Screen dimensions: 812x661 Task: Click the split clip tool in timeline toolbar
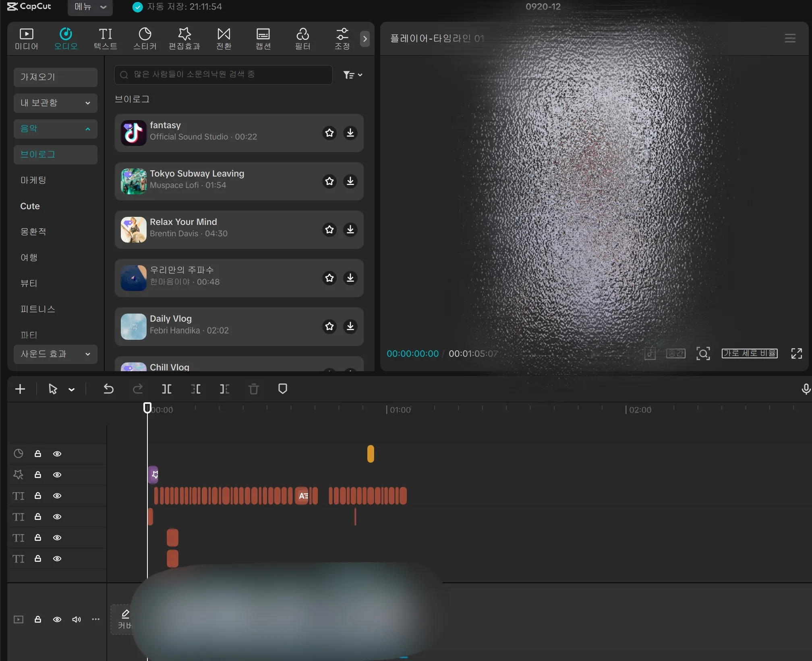166,389
